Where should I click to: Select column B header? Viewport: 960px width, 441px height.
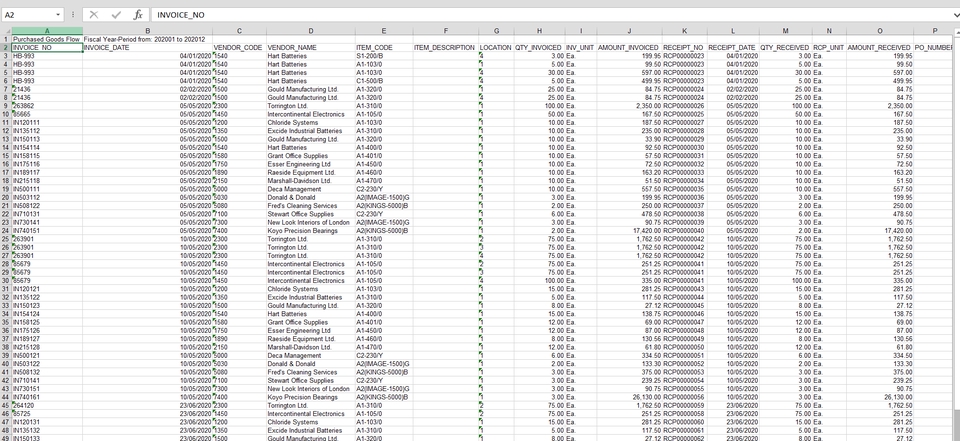click(148, 31)
